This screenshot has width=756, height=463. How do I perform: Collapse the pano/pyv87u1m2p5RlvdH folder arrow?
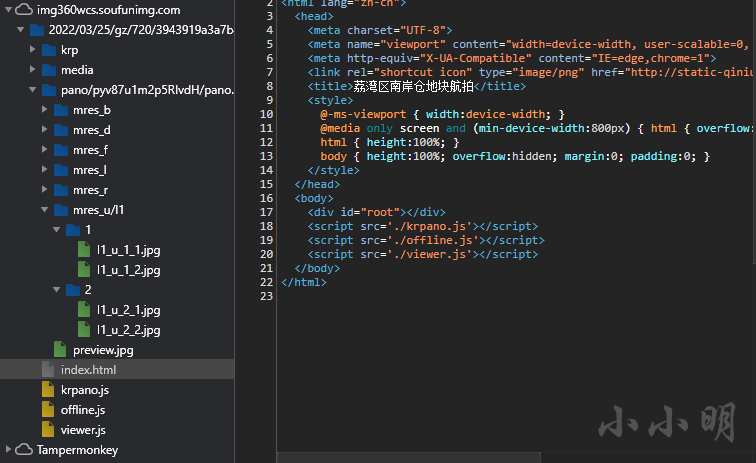coord(32,90)
